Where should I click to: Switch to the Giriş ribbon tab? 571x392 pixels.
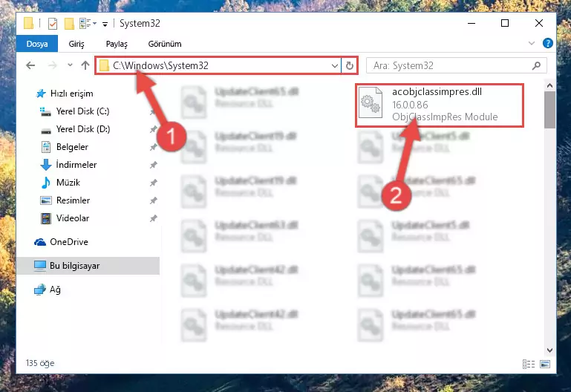pos(76,44)
